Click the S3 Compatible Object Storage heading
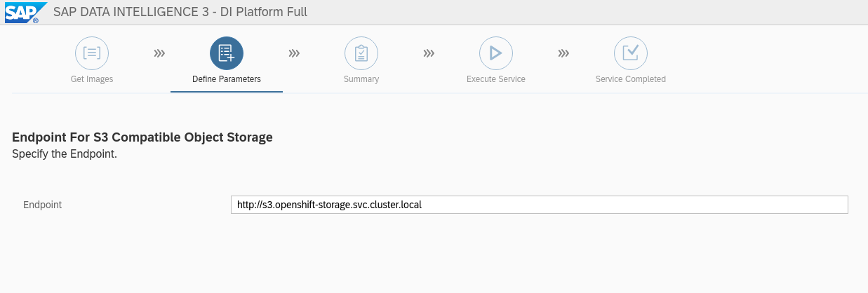This screenshot has width=868, height=293. (142, 137)
